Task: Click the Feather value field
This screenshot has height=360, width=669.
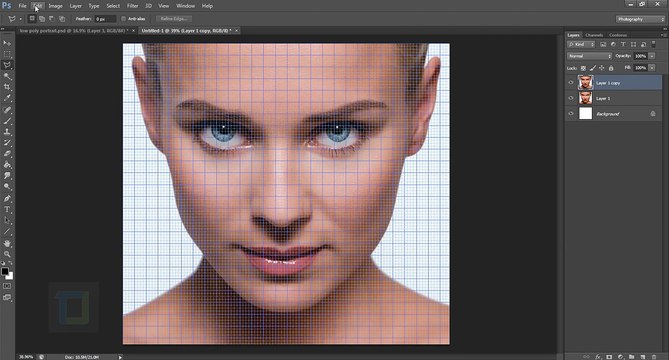Action: tap(105, 19)
